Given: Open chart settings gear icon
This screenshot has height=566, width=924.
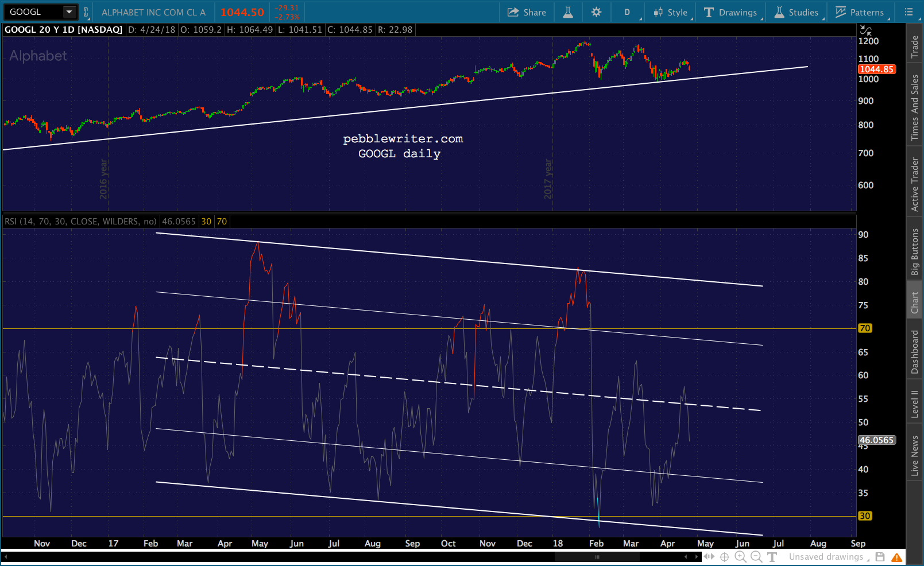Looking at the screenshot, I should 597,12.
